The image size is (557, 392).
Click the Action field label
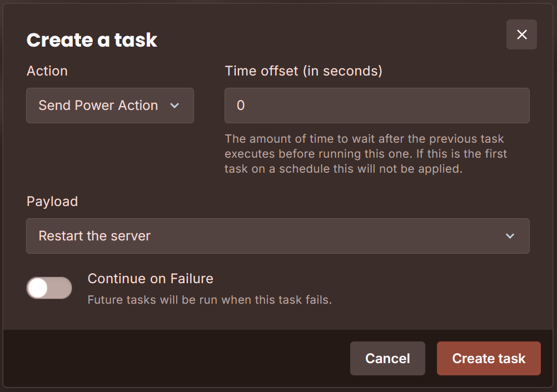(x=47, y=71)
